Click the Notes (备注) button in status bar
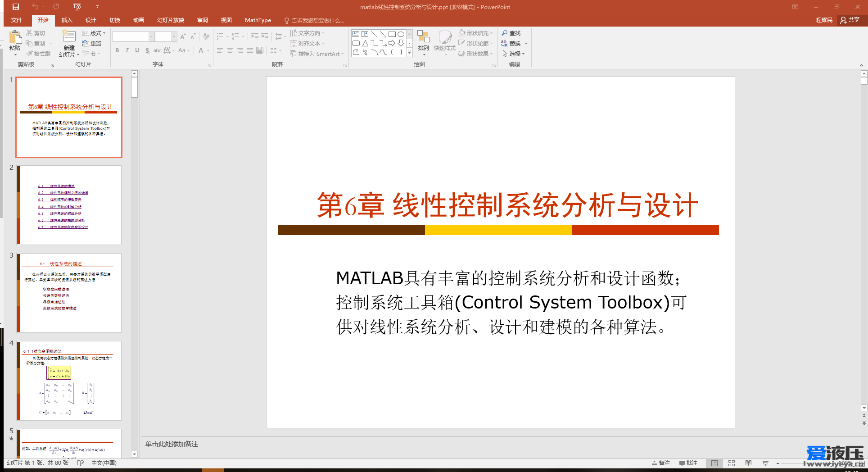Image resolution: width=868 pixels, height=472 pixels. pyautogui.click(x=660, y=463)
